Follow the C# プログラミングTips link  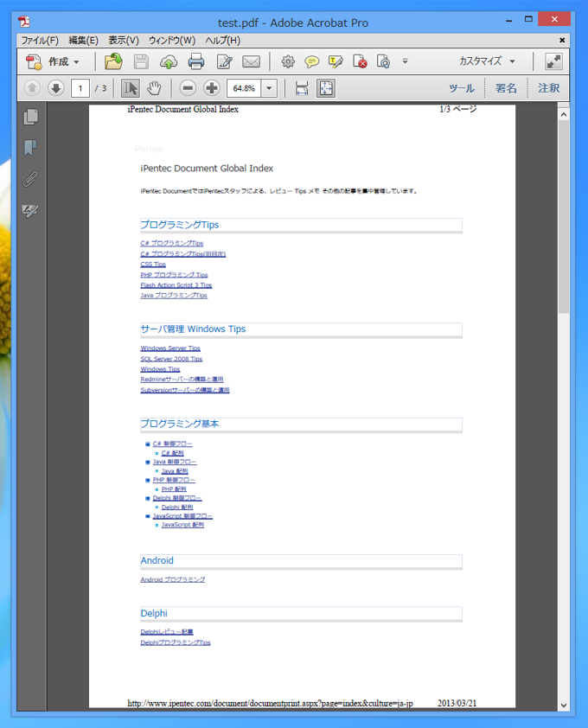(172, 243)
